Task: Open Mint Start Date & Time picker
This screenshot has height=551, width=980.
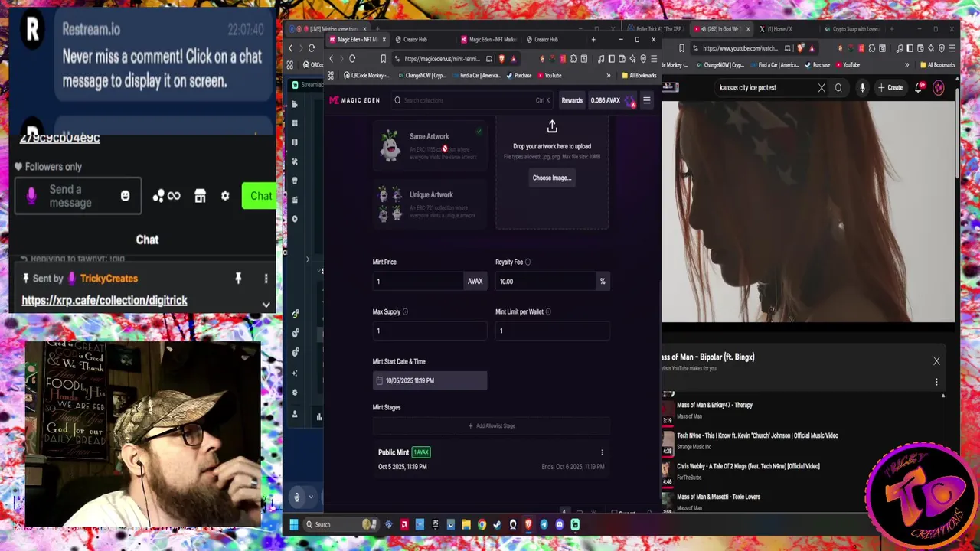Action: 430,380
